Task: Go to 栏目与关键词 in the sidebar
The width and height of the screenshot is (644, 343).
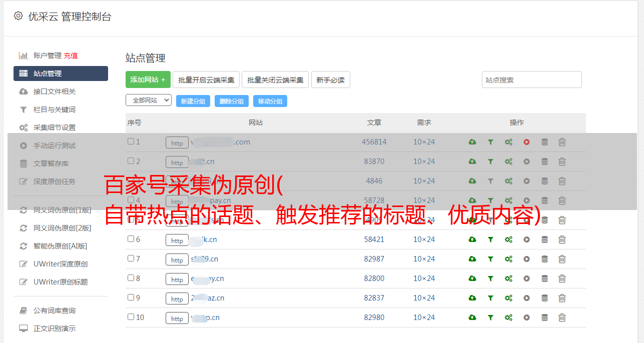Action: point(54,109)
